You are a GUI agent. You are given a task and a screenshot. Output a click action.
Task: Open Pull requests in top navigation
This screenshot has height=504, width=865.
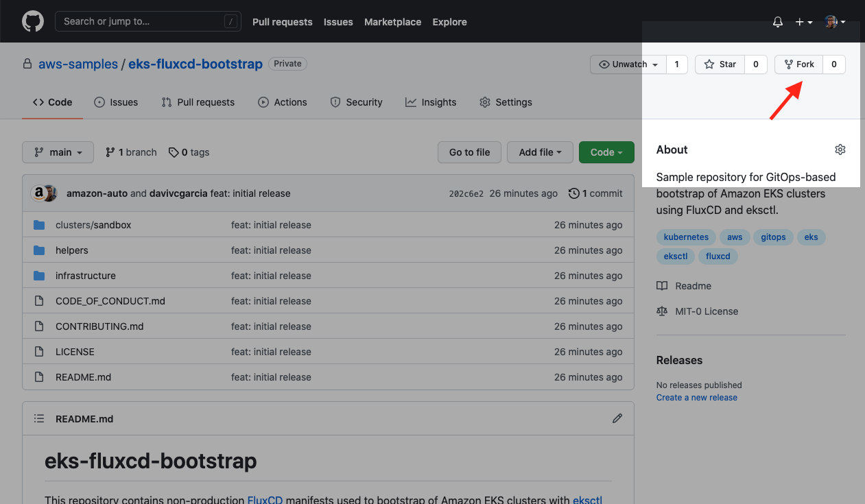tap(282, 22)
